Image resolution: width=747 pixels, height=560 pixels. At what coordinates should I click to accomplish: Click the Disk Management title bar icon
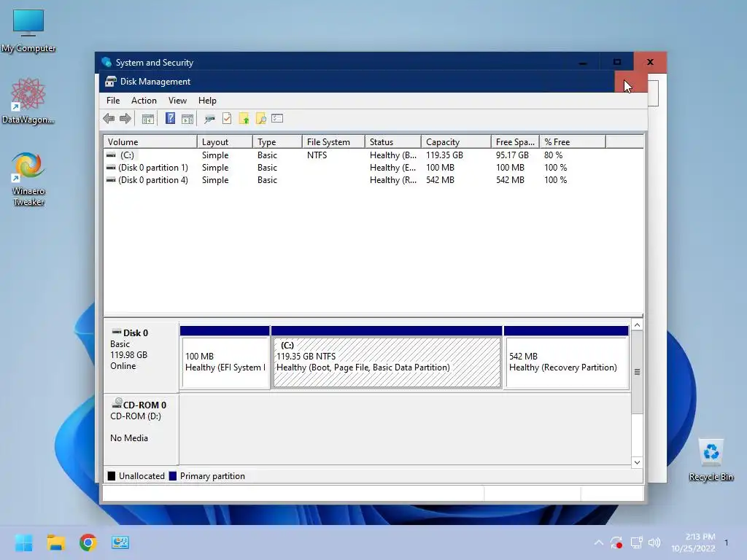click(111, 82)
